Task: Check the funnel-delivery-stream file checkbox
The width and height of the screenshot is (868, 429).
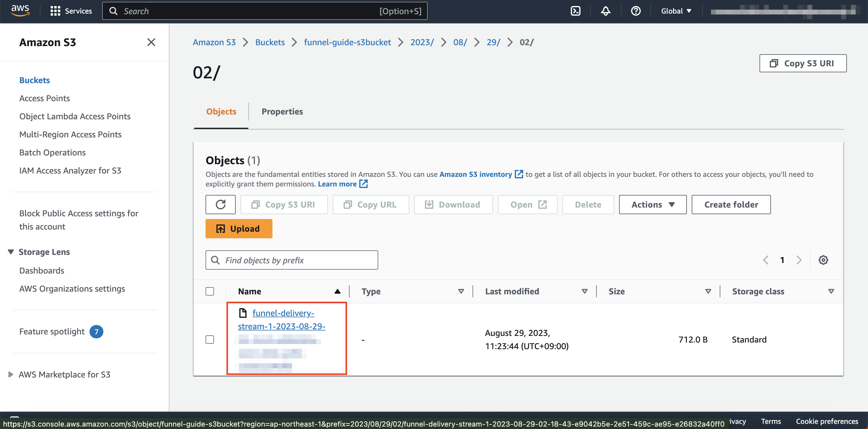Action: pos(210,339)
